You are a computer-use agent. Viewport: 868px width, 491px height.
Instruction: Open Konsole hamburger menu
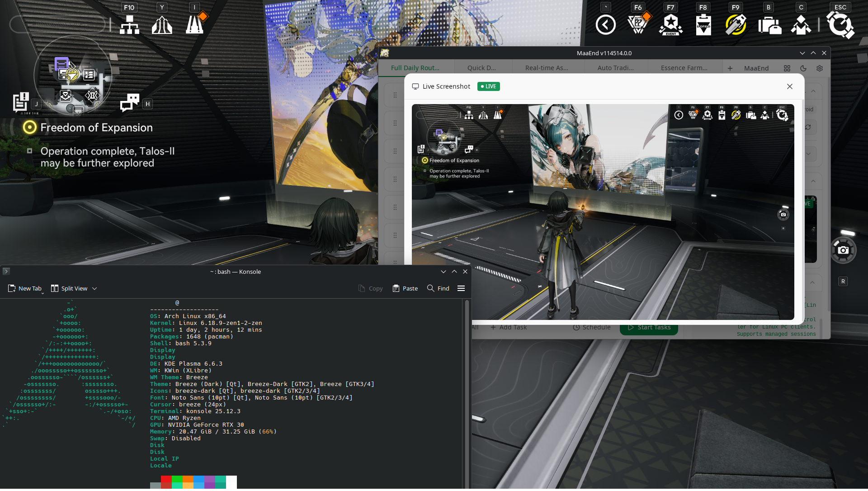[461, 288]
